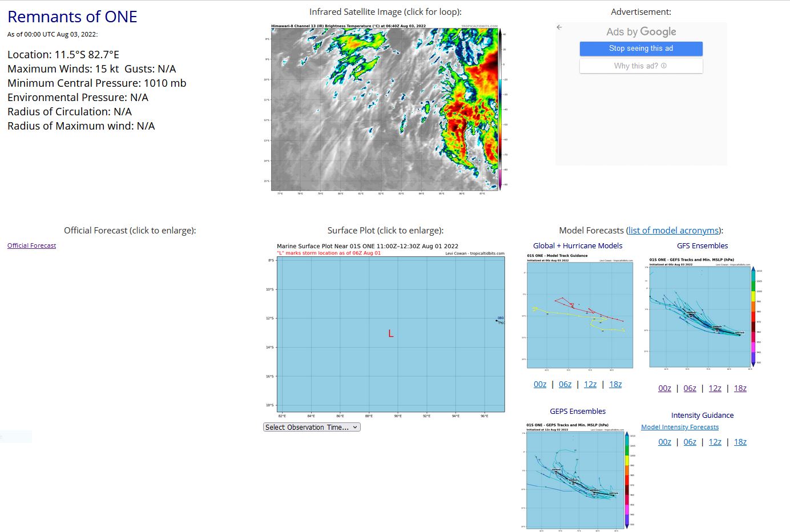
Task: Open the infrared satellite image loop
Action: point(385,108)
